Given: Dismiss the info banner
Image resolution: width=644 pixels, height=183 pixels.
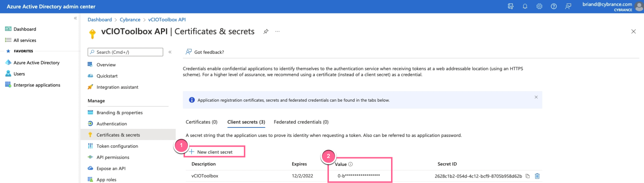Looking at the screenshot, I should (536, 97).
